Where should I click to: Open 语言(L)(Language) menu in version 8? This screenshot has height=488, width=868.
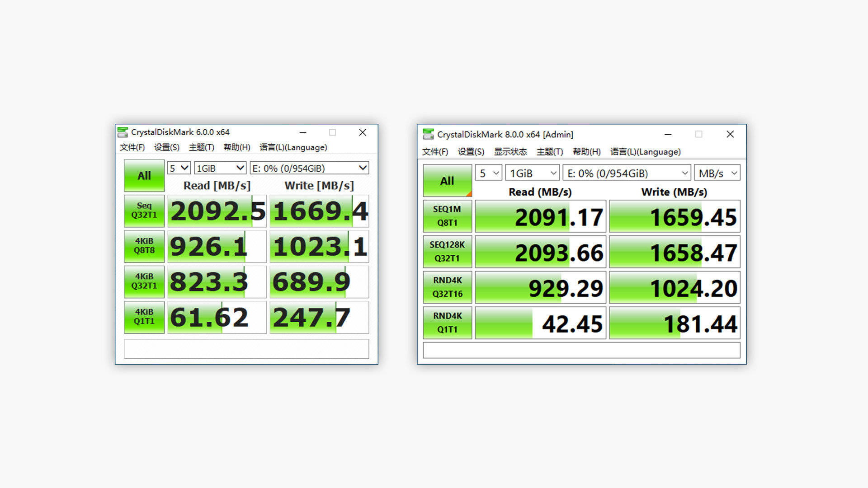645,152
